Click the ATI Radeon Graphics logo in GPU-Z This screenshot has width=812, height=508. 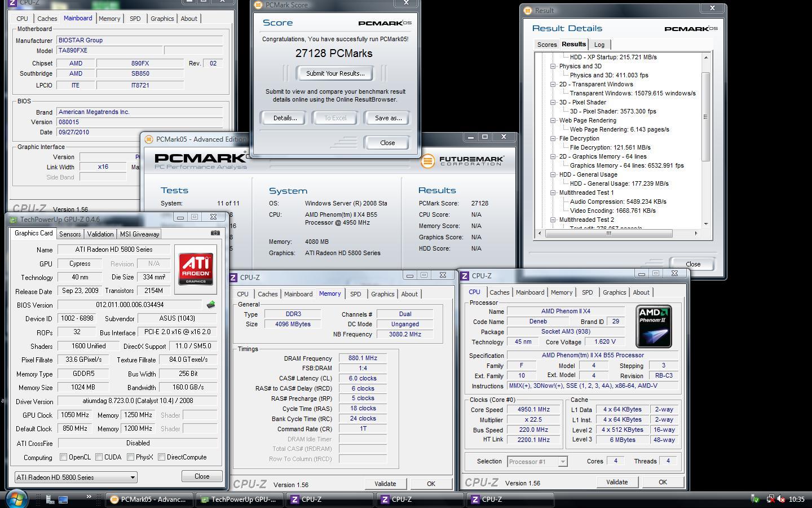(x=196, y=269)
